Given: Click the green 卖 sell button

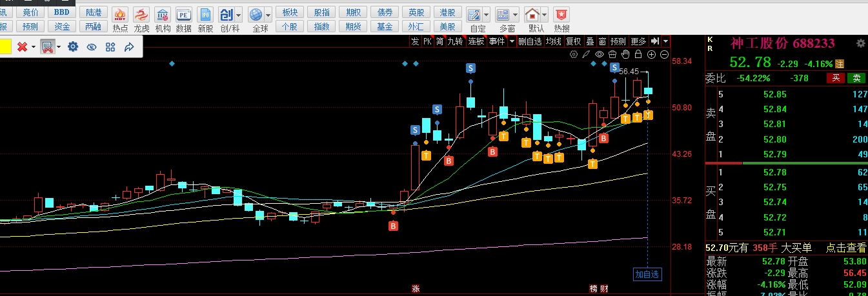Looking at the screenshot, I should (856, 78).
